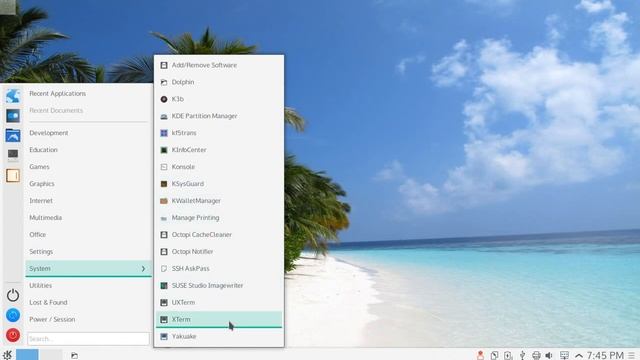Open the Games category
The height and width of the screenshot is (360, 640).
tap(88, 167)
